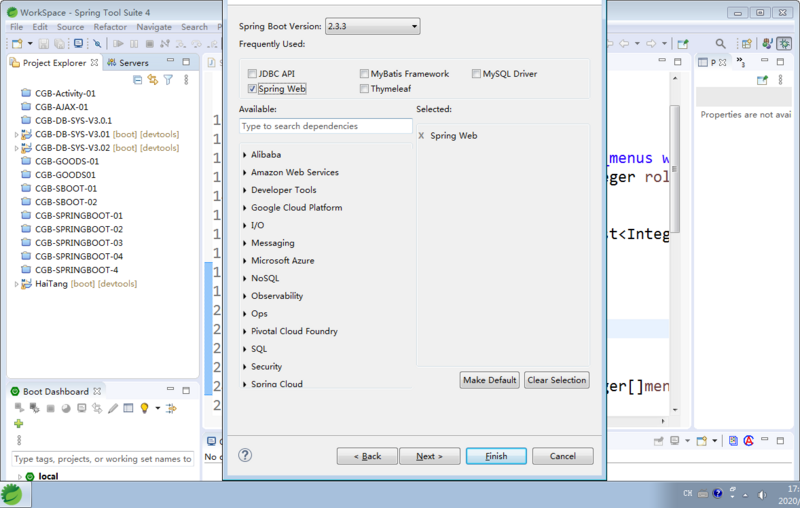Screen dimensions: 800x508
Task: Open the Navigate menu
Action: tap(154, 27)
